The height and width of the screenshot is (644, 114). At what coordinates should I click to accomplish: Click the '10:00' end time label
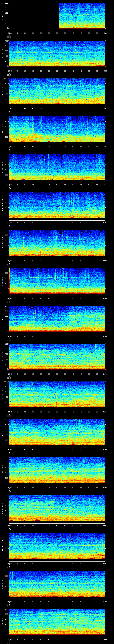click(x=105, y=223)
